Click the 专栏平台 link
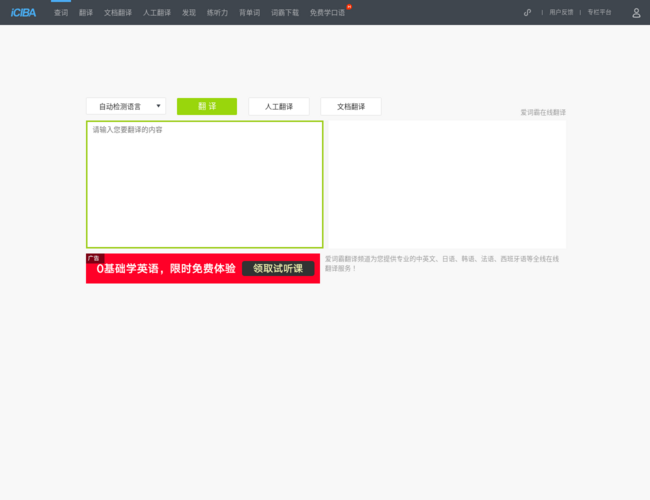 599,12
